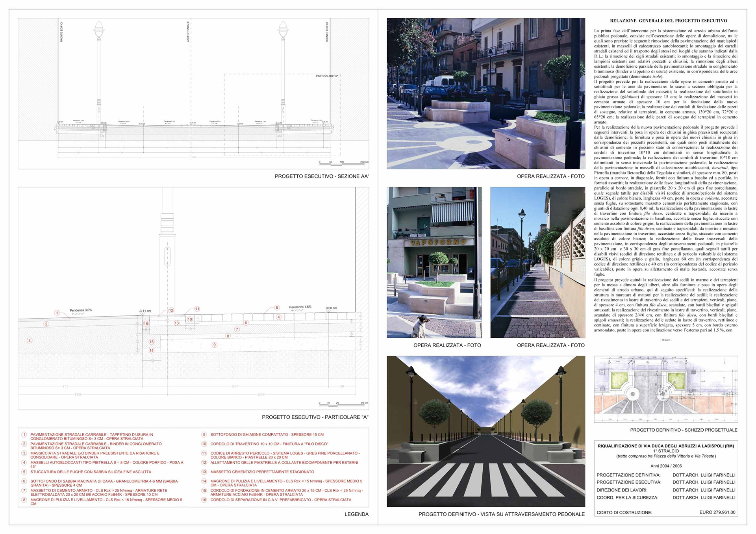Click marker 5 in the detail drawing

277,308
